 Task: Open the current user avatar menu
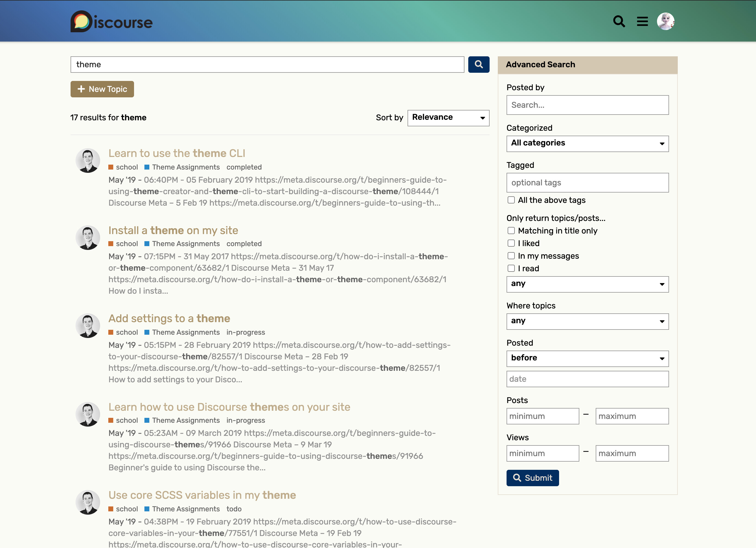pos(665,21)
